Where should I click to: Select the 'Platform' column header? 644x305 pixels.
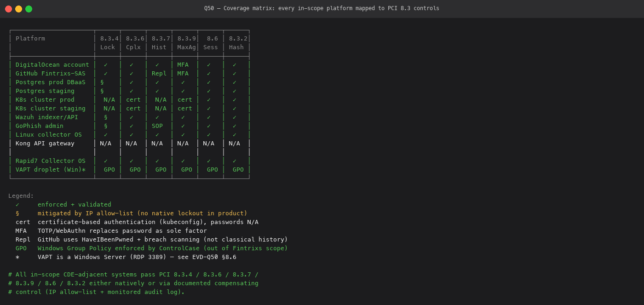[30, 39]
